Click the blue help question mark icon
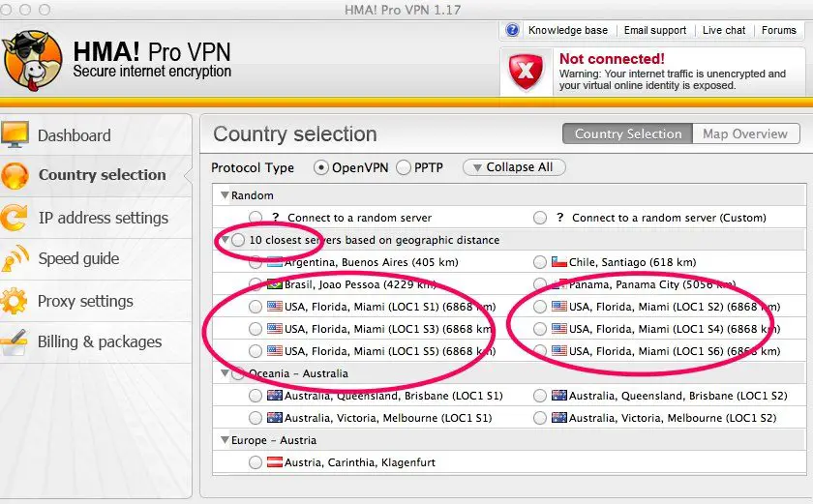Viewport: 813px width, 504px height. tap(512, 30)
